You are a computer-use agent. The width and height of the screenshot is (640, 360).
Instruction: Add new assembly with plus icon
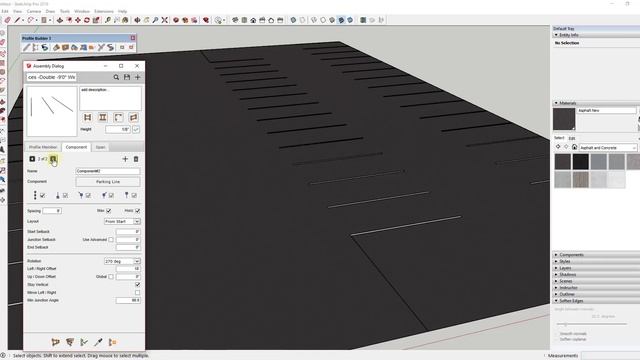pos(138,77)
